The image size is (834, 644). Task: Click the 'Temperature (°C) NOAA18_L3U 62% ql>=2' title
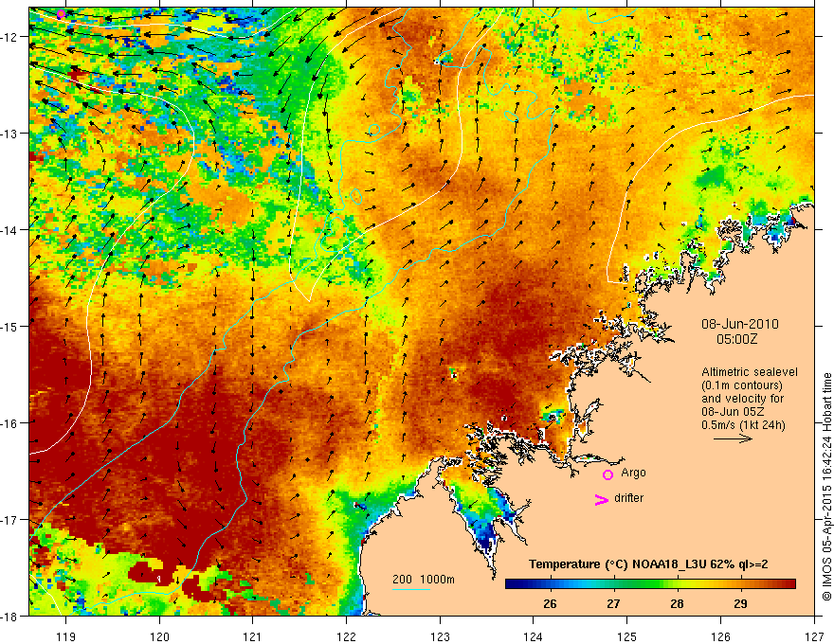[648, 564]
